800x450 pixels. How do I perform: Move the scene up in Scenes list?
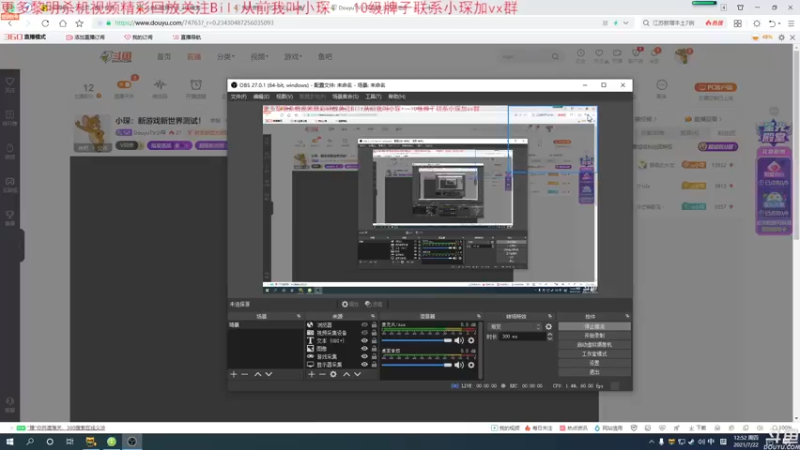coord(258,374)
